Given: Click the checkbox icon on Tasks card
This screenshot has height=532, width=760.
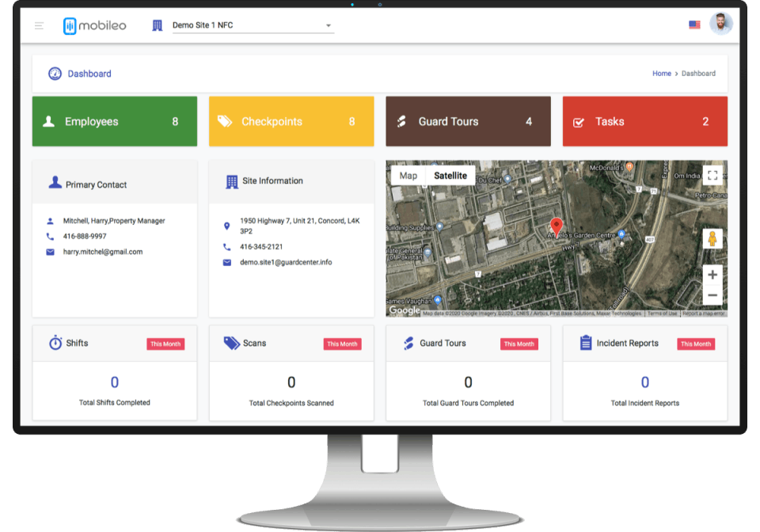Looking at the screenshot, I should coord(578,123).
